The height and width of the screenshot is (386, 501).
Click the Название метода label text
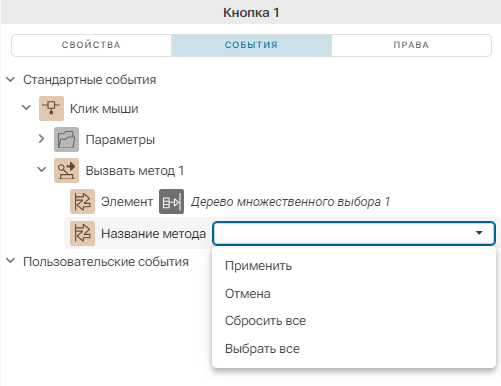(x=154, y=233)
